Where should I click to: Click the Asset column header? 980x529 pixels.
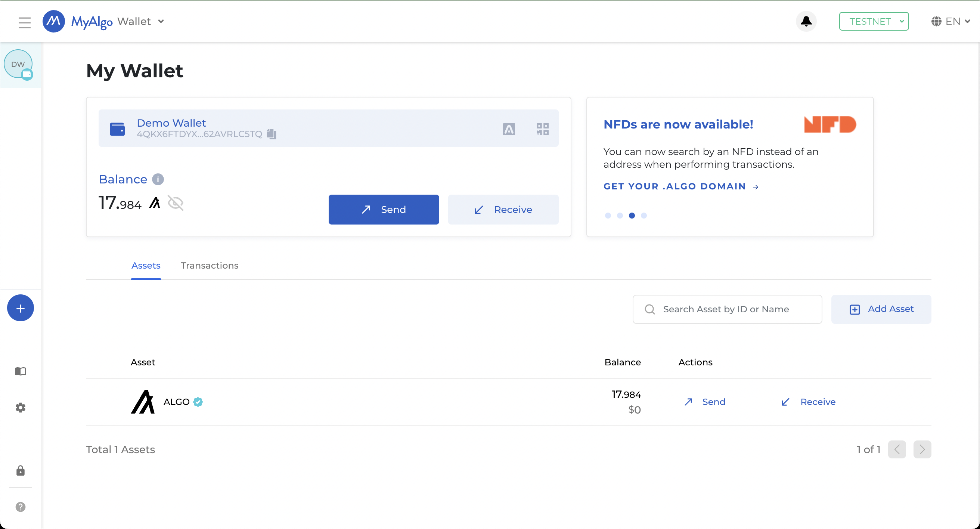143,362
